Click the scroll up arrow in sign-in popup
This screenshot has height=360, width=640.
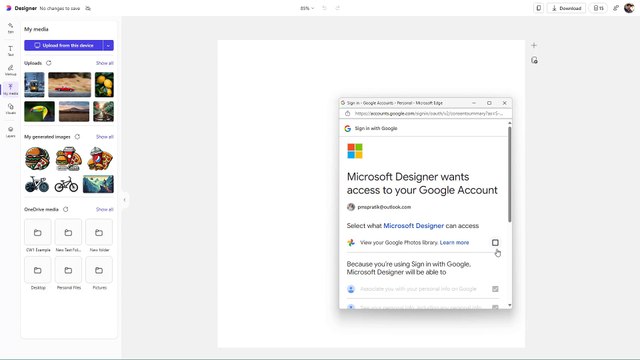(509, 123)
